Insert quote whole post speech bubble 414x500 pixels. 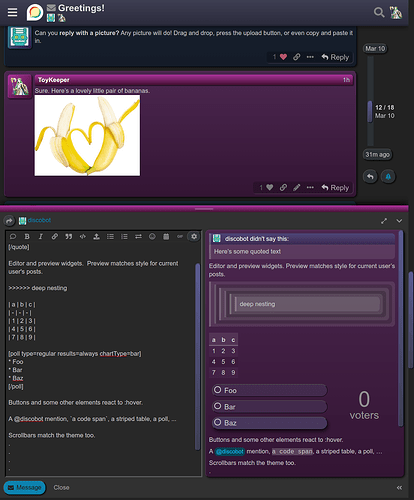point(13,236)
